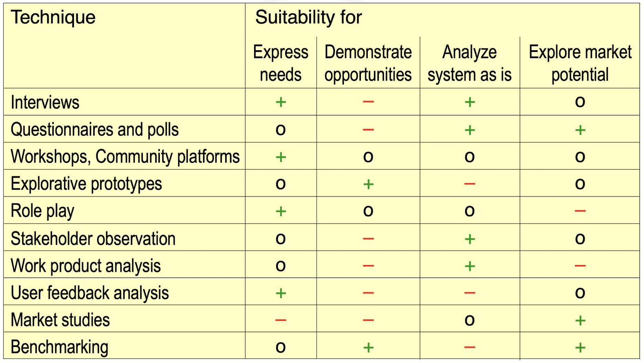Viewport: 644px width, 363px height.
Task: Click the Benchmarking row label
Action: pos(60,347)
